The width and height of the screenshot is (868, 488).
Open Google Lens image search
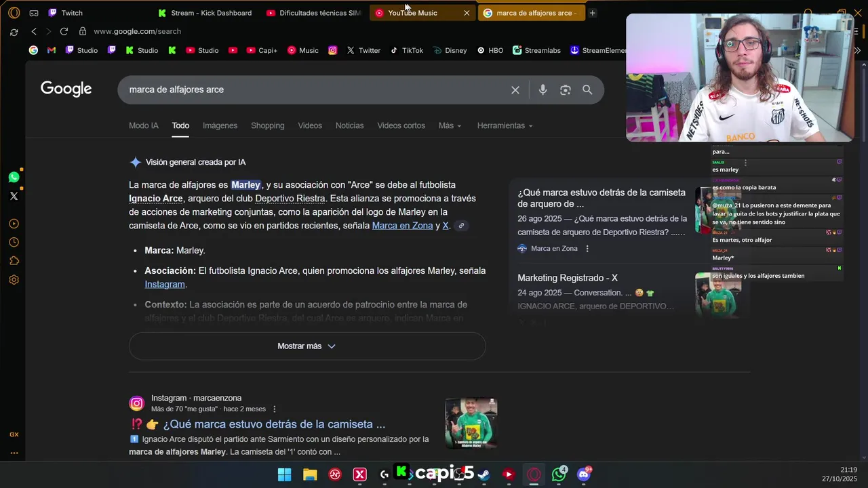click(565, 89)
